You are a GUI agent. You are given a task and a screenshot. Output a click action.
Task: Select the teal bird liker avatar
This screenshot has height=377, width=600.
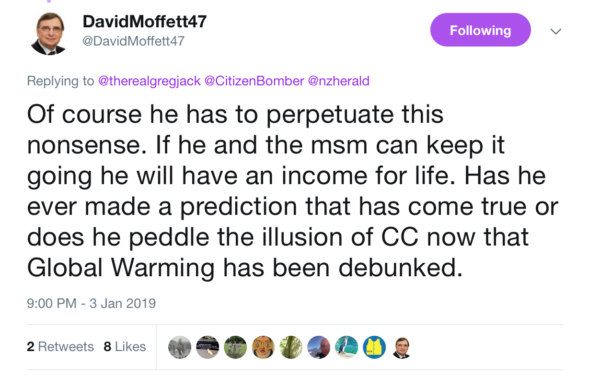click(x=347, y=347)
